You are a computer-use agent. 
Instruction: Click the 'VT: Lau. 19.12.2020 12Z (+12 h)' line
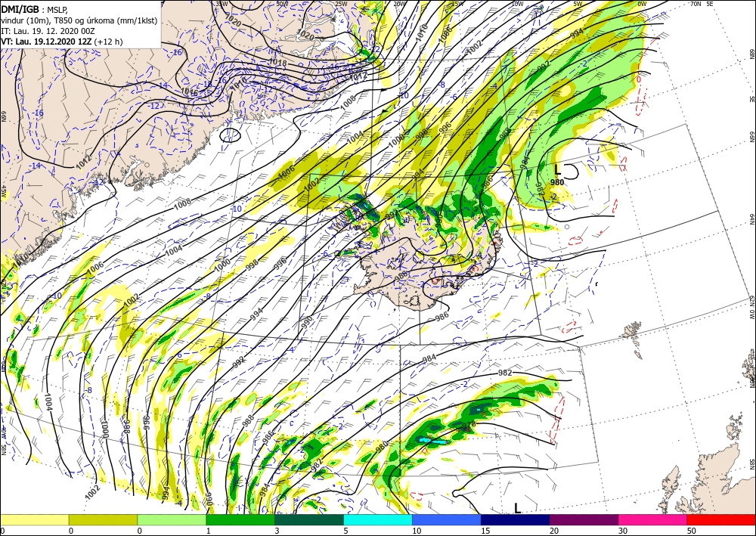pos(62,42)
